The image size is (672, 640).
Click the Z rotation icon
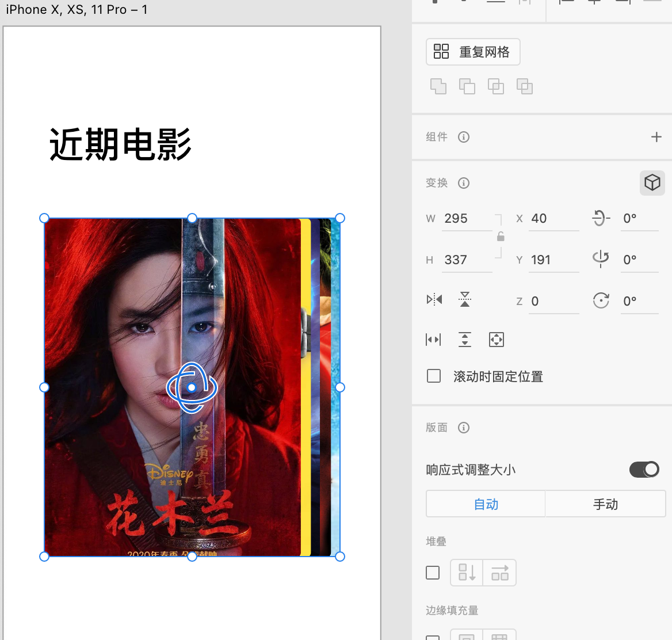(x=601, y=300)
